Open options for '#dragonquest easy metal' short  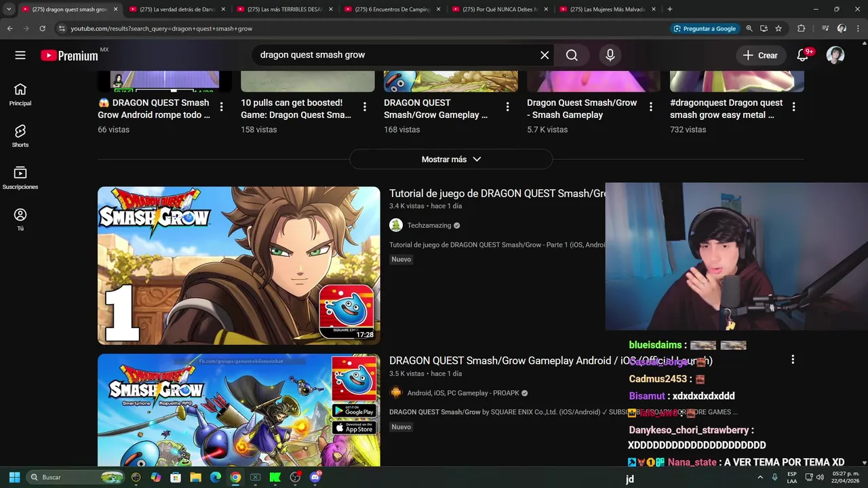[x=793, y=106]
